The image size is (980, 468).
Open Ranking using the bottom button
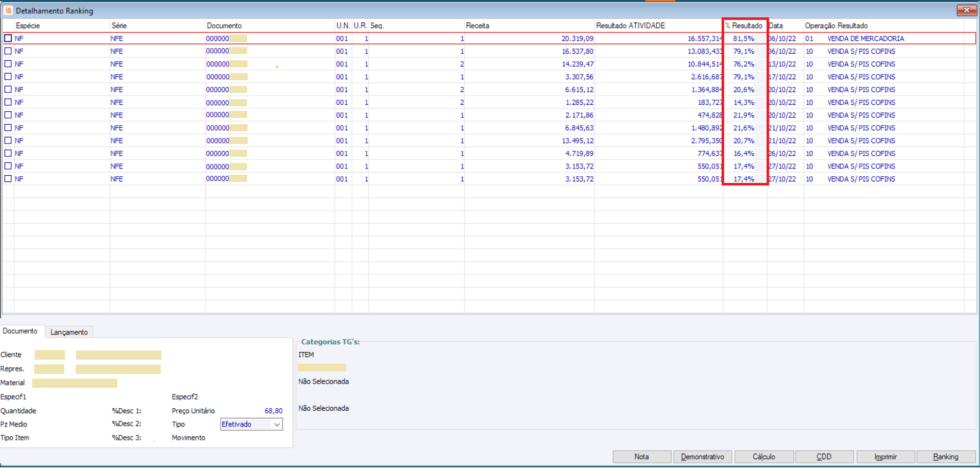(x=946, y=457)
